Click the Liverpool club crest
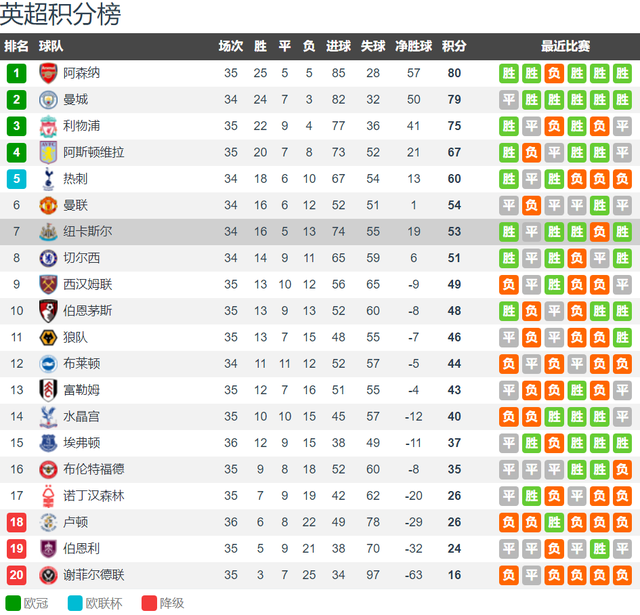 click(48, 126)
